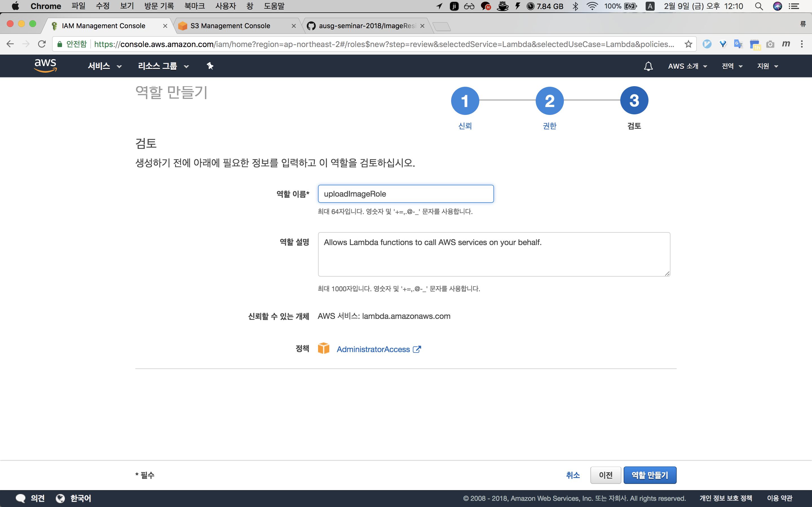Expand the 리소스 그룹 dropdown
The image size is (812, 507).
pyautogui.click(x=164, y=66)
